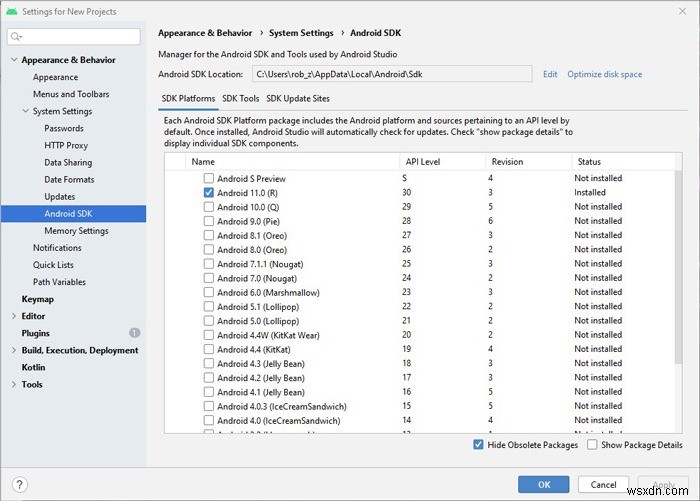Sort by the Name column header
This screenshot has width=700, height=501.
click(x=292, y=162)
